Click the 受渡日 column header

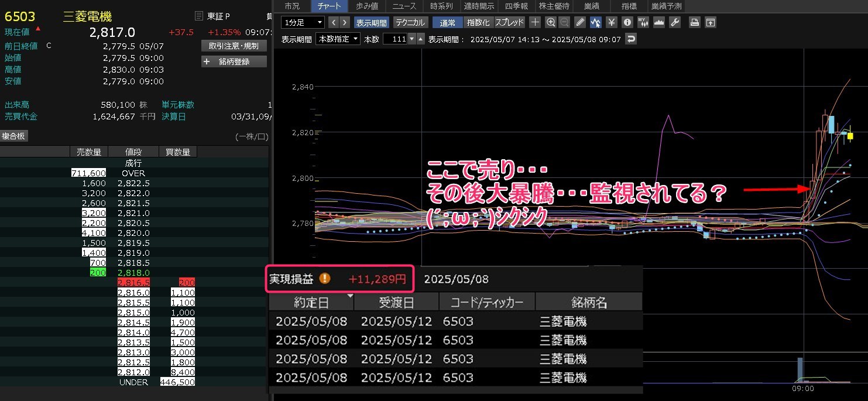pos(396,302)
